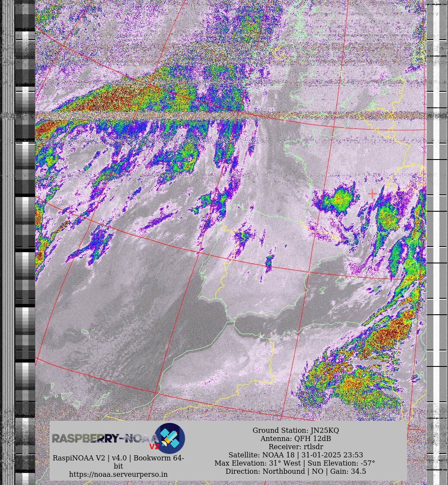Image resolution: width=448 pixels, height=485 pixels.
Task: Select the Antenna QFH 12dB line
Action: click(x=296, y=438)
